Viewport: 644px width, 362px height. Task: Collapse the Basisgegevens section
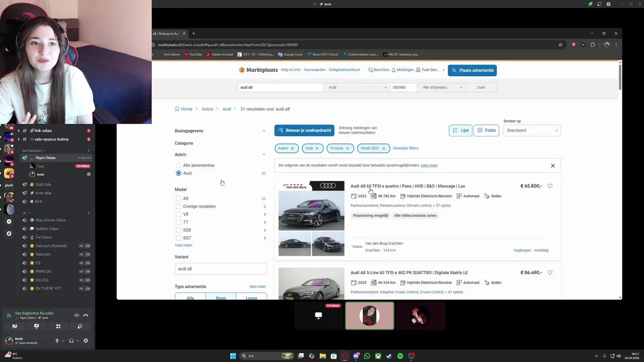tap(264, 131)
